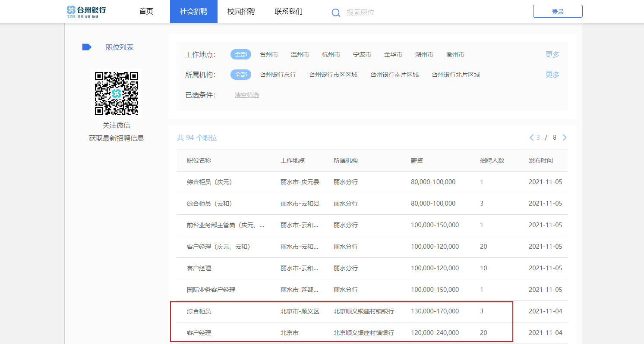Viewport: 644px width, 344px height.
Task: Click the WeChat QR code image
Action: pos(117,94)
